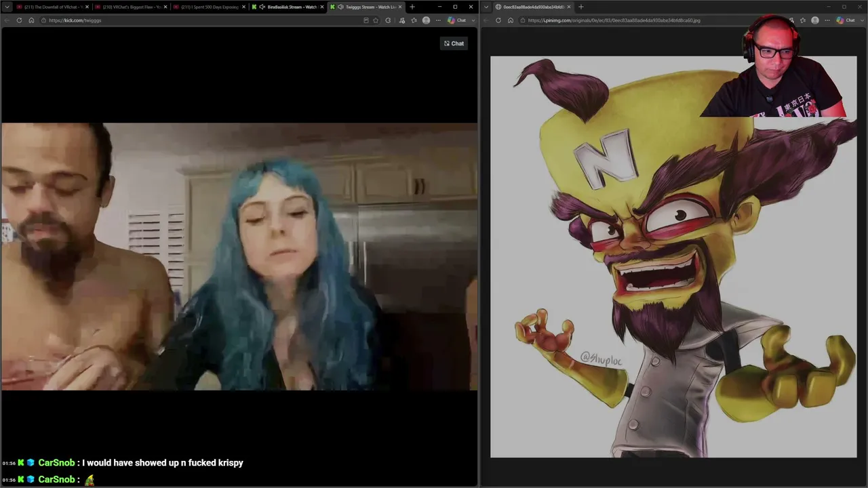This screenshot has height=488, width=868.
Task: Refresh the Kick stream page
Action: (x=19, y=20)
